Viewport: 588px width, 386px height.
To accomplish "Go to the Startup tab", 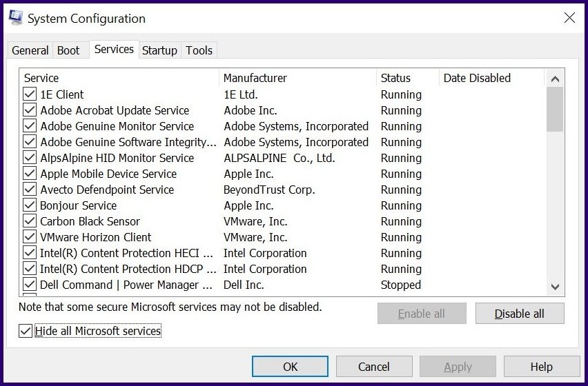I will [159, 50].
